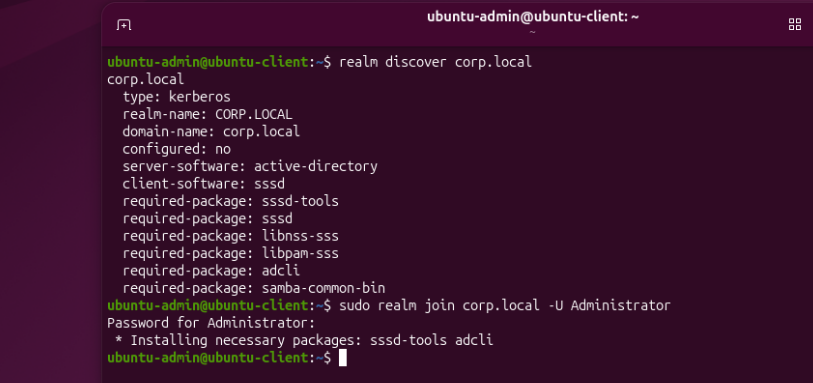The width and height of the screenshot is (813, 383).
Task: Click the terminal cursor at last prompt
Action: point(343,358)
